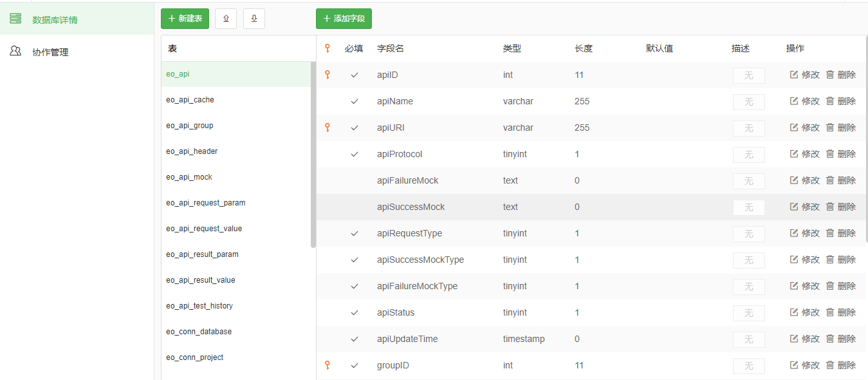Click the 添加字段 button
Screen dimensions: 868x380
point(344,19)
